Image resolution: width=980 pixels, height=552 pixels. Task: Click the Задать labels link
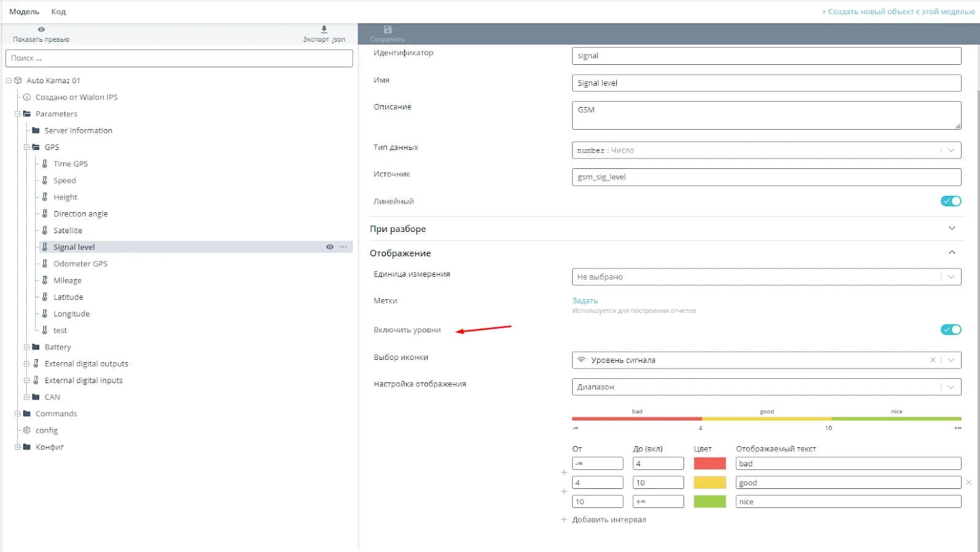coord(585,300)
